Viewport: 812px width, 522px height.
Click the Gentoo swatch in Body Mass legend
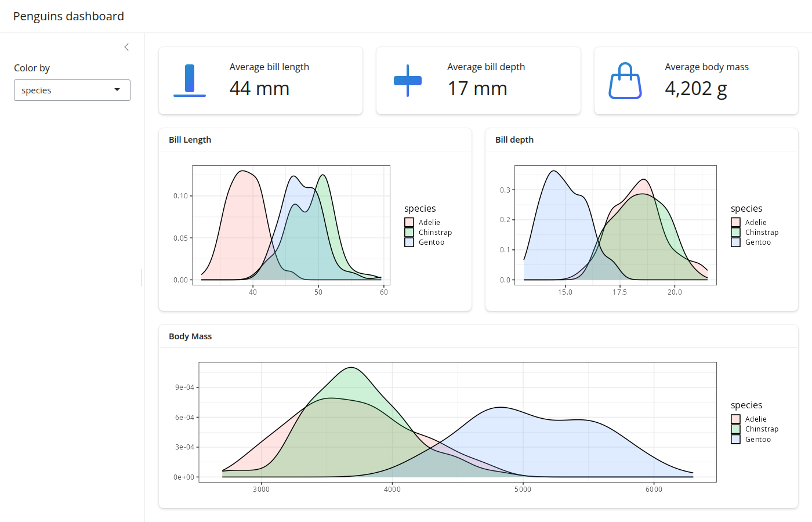[736, 439]
